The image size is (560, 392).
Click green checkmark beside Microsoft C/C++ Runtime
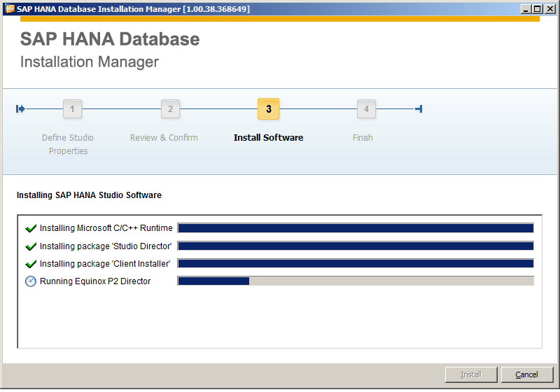click(30, 228)
